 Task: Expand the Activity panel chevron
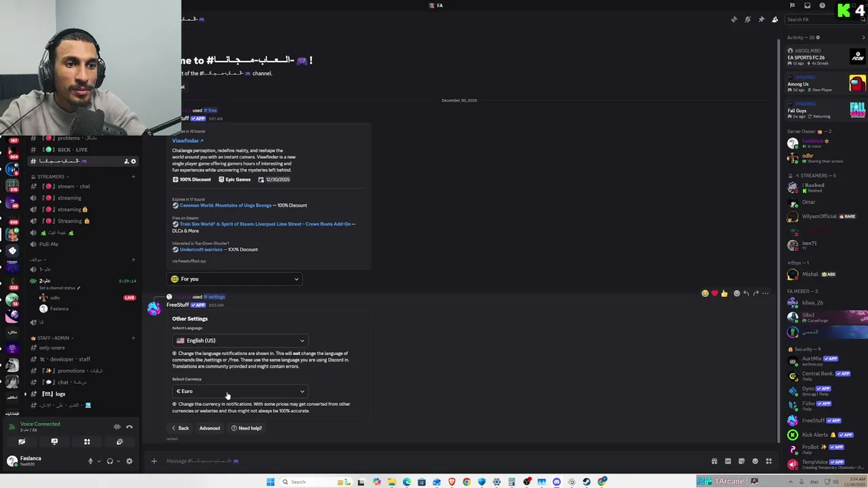pos(863,37)
